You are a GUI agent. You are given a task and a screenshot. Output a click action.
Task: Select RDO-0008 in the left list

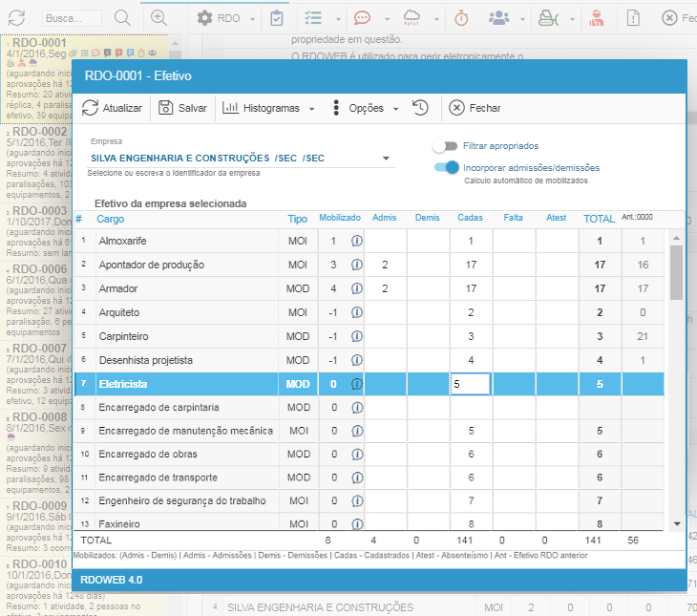[38, 453]
